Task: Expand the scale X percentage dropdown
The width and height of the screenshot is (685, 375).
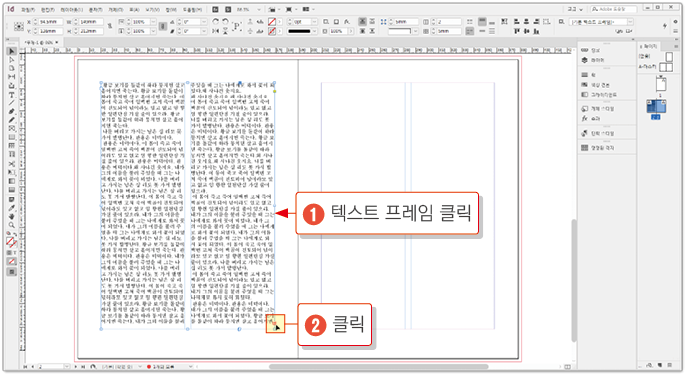Action: pyautogui.click(x=153, y=21)
